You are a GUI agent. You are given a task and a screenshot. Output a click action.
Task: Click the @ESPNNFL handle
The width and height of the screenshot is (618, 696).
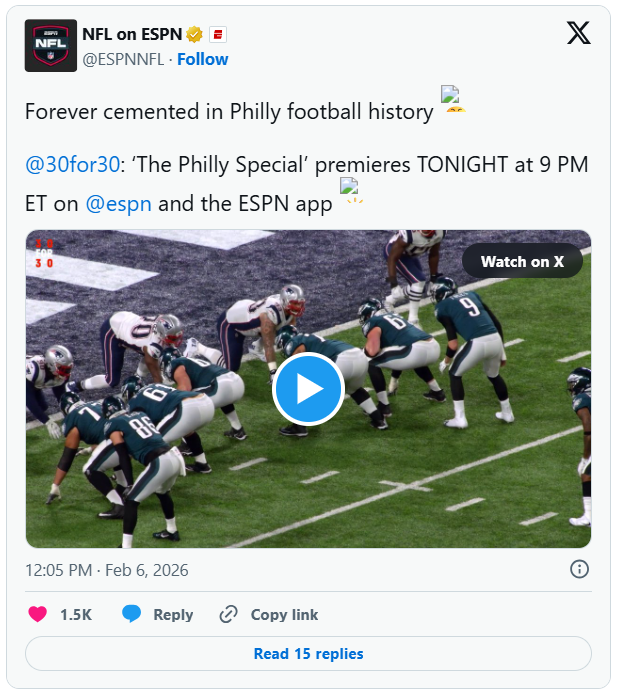pos(123,59)
